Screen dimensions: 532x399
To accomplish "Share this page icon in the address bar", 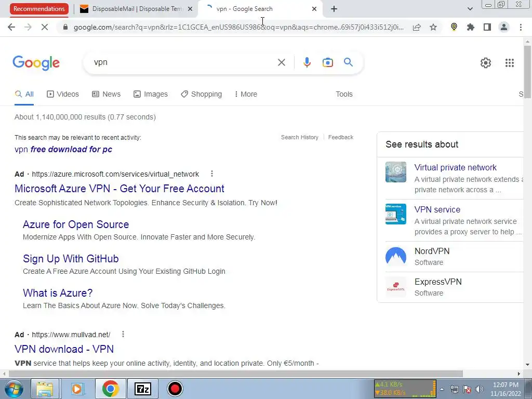I will tap(417, 27).
